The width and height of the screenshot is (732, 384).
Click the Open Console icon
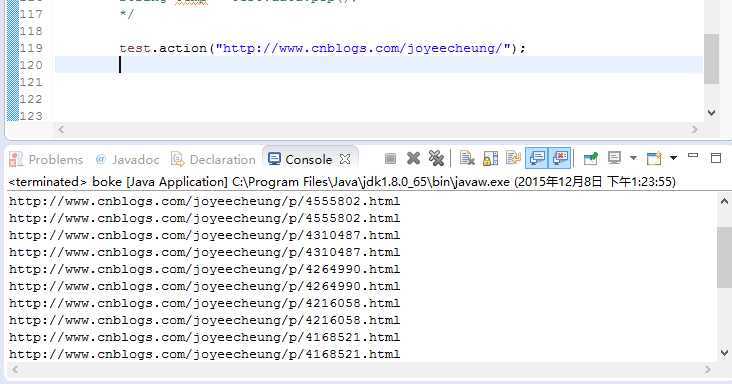(x=655, y=159)
